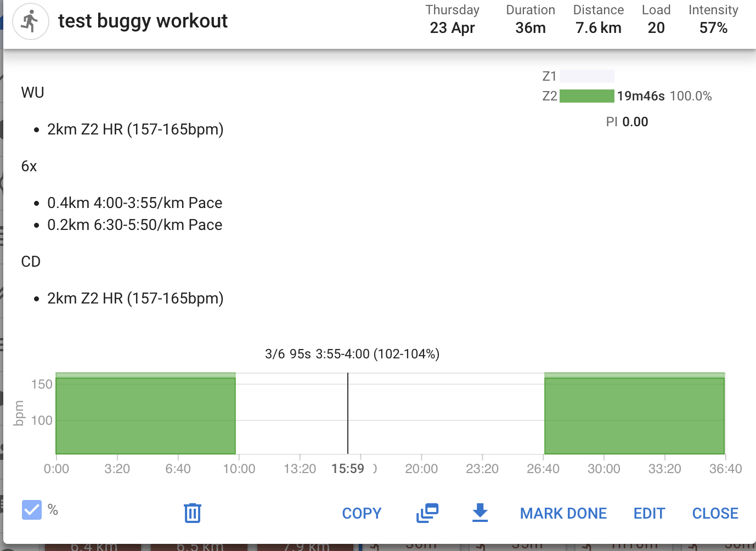
Task: Click the cool-down green block in chart
Action: [x=634, y=415]
